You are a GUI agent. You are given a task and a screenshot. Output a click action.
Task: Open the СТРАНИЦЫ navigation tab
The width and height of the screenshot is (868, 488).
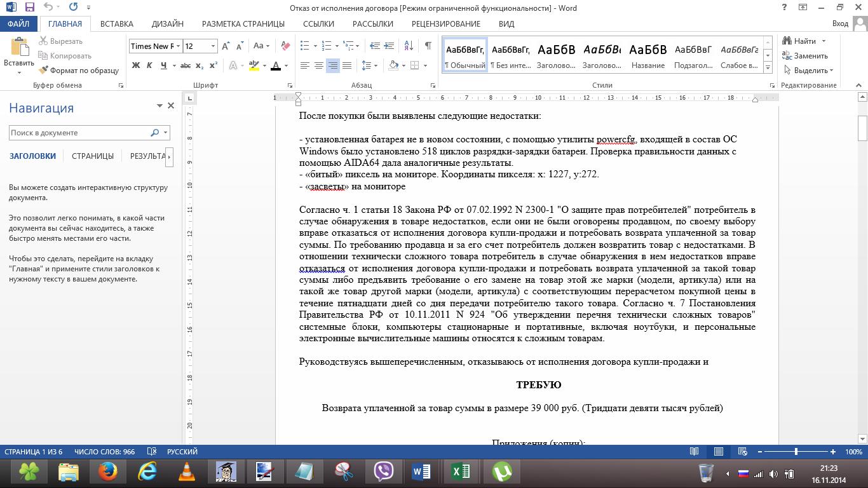(x=93, y=156)
